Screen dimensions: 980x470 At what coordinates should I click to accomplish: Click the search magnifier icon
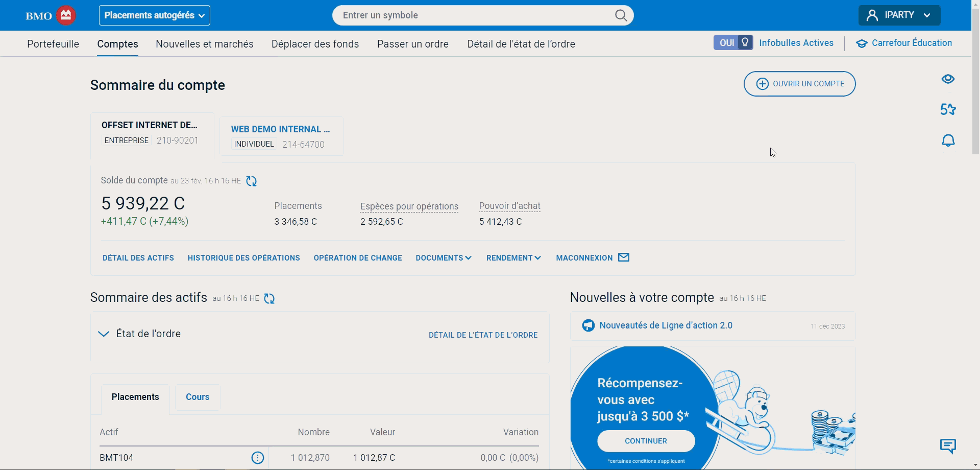tap(621, 15)
